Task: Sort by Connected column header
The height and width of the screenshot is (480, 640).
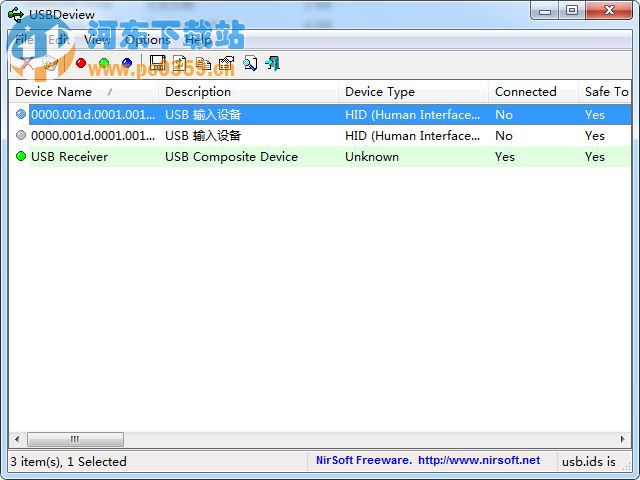Action: click(x=533, y=92)
